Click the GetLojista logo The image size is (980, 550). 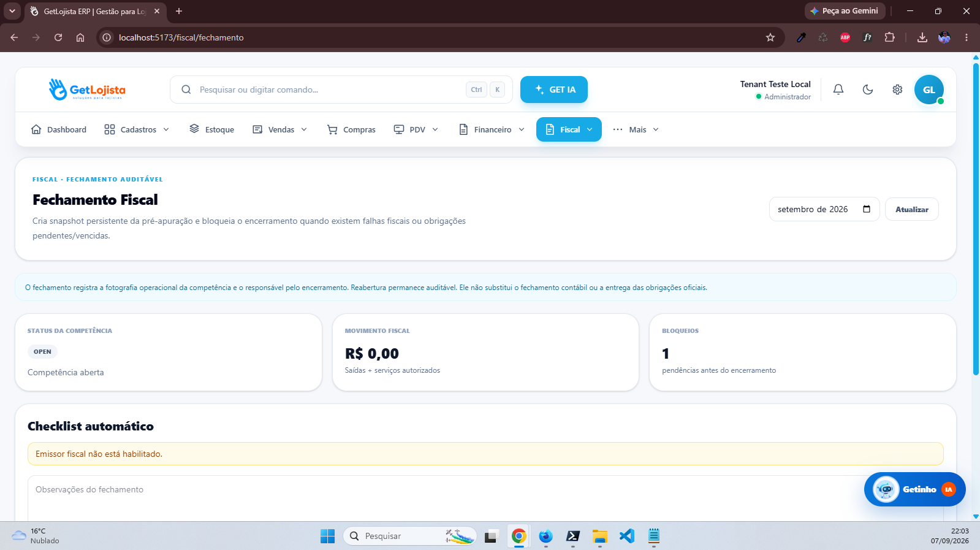coord(87,90)
